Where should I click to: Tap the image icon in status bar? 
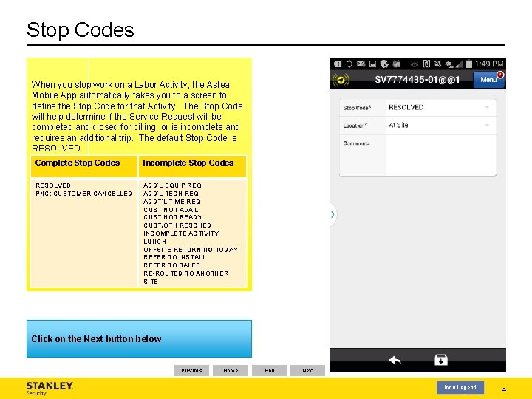click(372, 64)
